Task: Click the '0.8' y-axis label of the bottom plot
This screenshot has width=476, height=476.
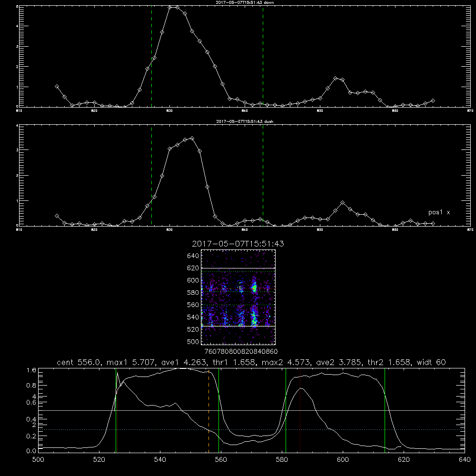Action: coord(31,386)
